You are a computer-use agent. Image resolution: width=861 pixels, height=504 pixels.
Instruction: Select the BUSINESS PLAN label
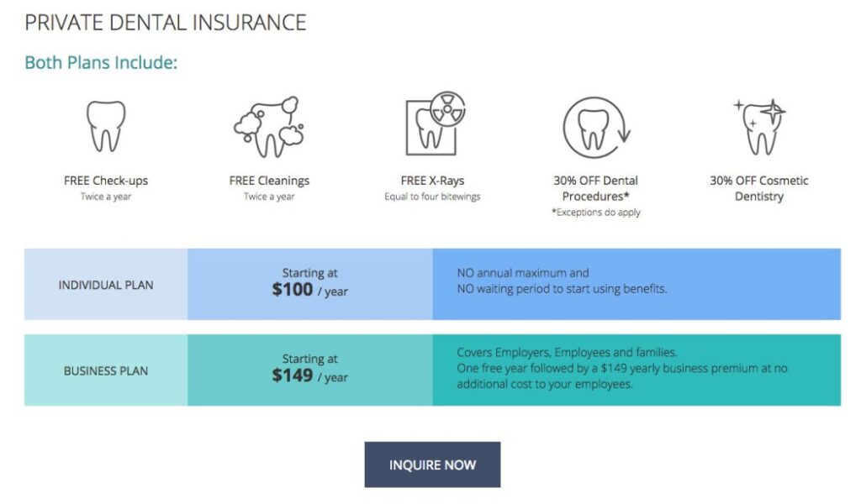(104, 370)
